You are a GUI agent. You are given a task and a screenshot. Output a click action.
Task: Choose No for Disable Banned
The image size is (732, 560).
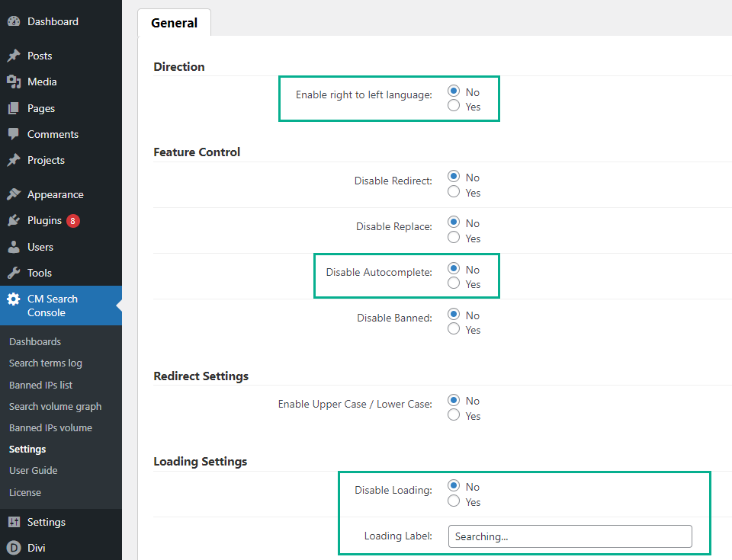(x=454, y=315)
